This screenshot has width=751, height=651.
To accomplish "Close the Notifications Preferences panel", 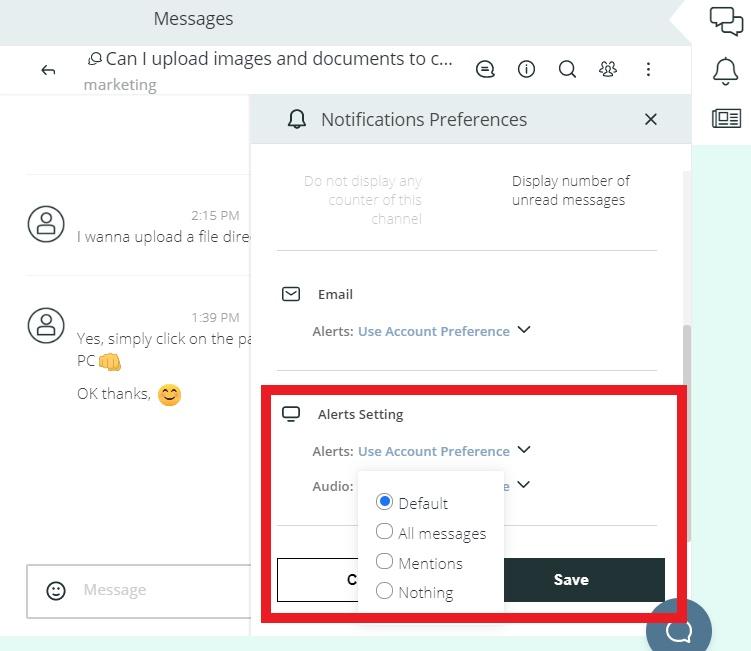I will (x=651, y=119).
